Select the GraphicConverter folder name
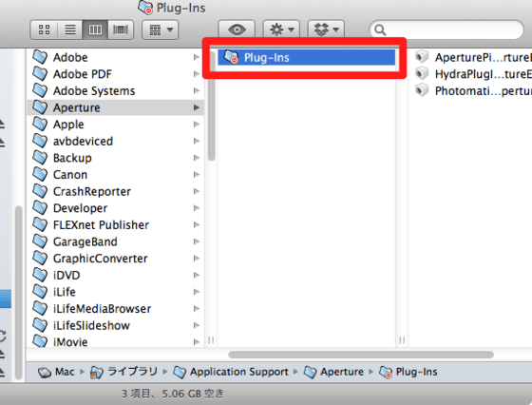The width and height of the screenshot is (532, 405). click(x=100, y=259)
